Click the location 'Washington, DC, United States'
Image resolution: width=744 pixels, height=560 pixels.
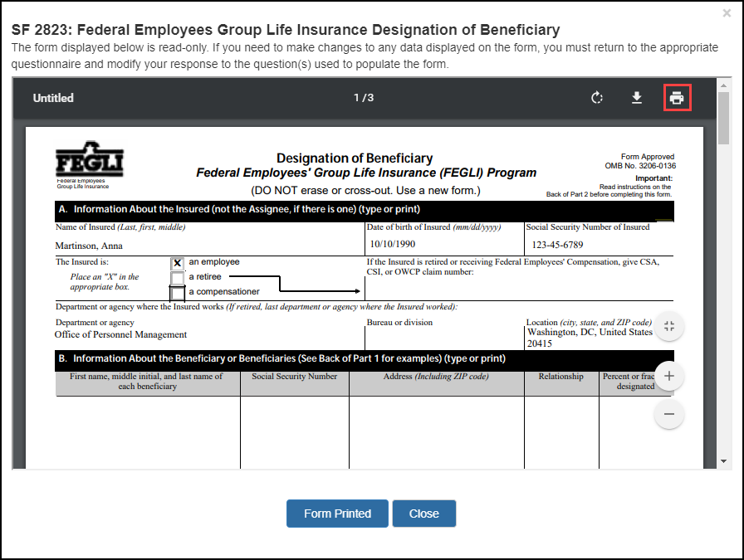[590, 332]
